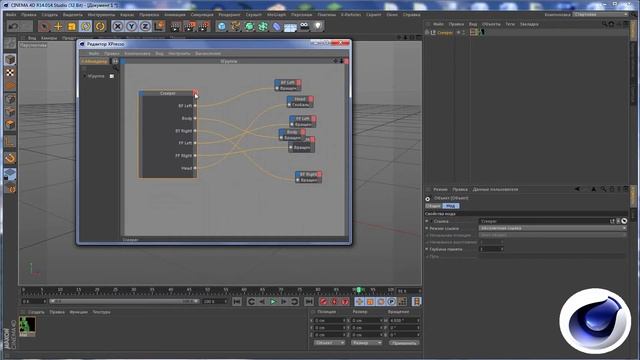Switch to Points mode
Viewport: 640px width, 360px height.
pos(10,99)
